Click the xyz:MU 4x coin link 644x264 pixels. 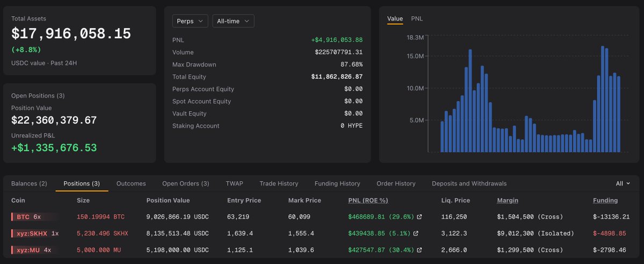pyautogui.click(x=34, y=249)
